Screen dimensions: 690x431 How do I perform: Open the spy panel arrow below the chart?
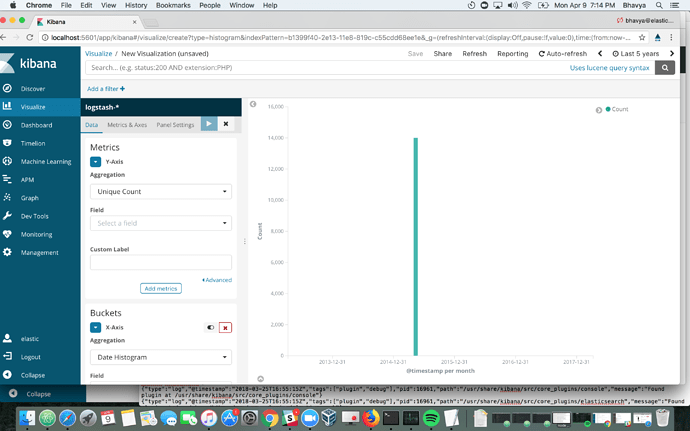coord(261,379)
